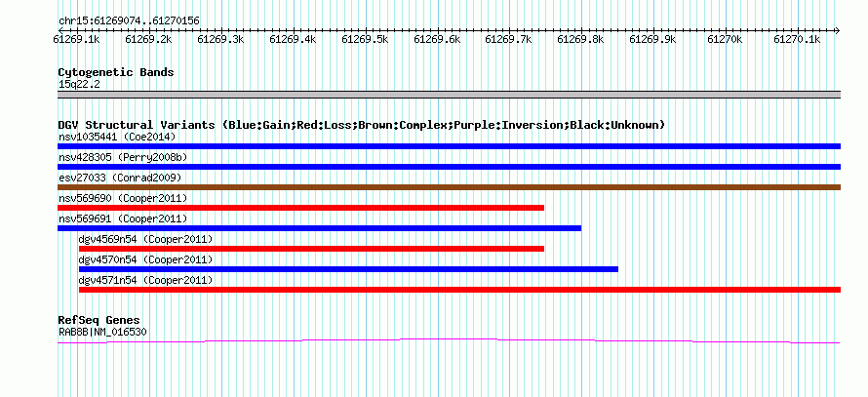Click the Cytogenetic Bands track title

pyautogui.click(x=116, y=72)
